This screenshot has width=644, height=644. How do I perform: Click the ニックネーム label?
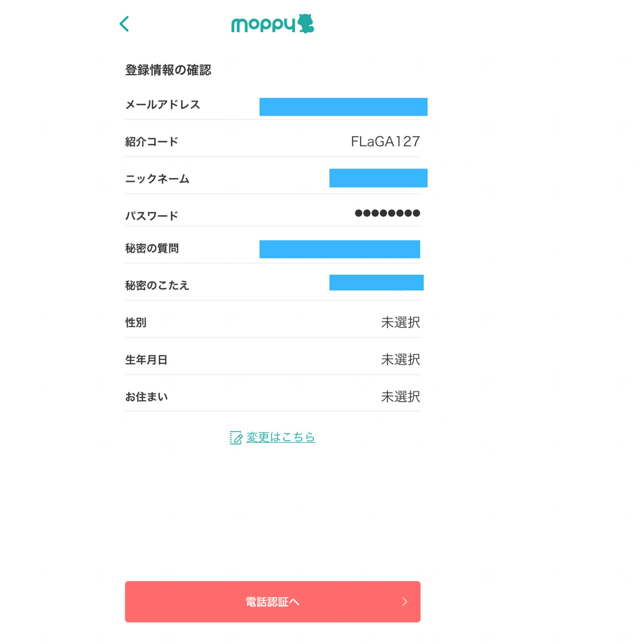pos(157,179)
